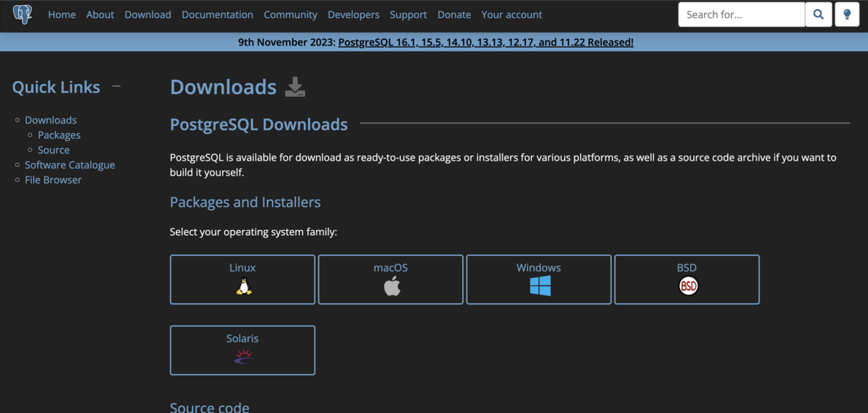Click the Packages and Installers heading

click(x=245, y=202)
